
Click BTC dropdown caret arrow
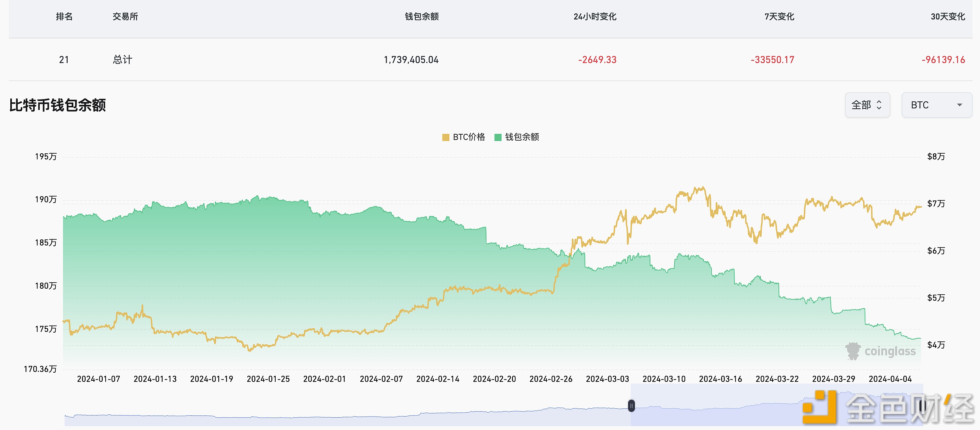click(959, 105)
